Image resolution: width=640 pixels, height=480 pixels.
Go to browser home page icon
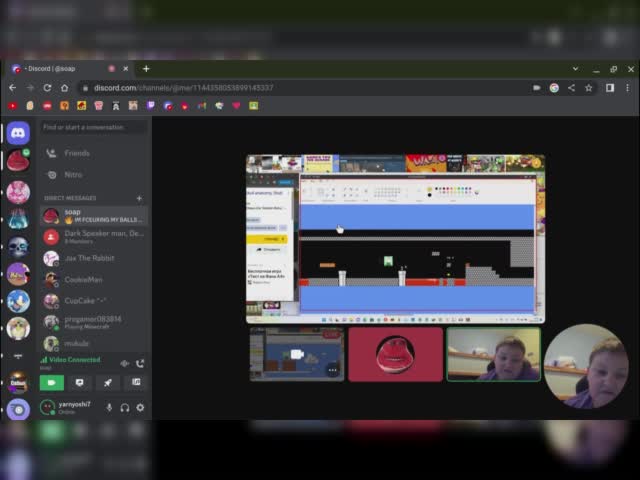[x=64, y=88]
